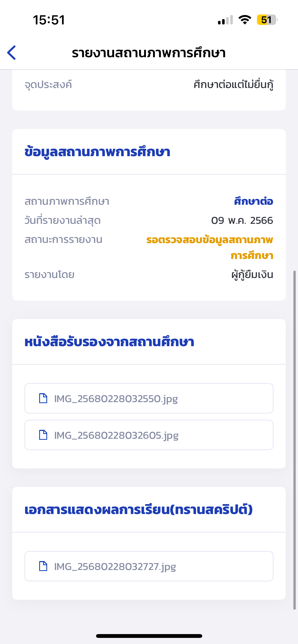Tap the home indicator bar at bottom
This screenshot has height=644, width=298.
pyautogui.click(x=149, y=636)
